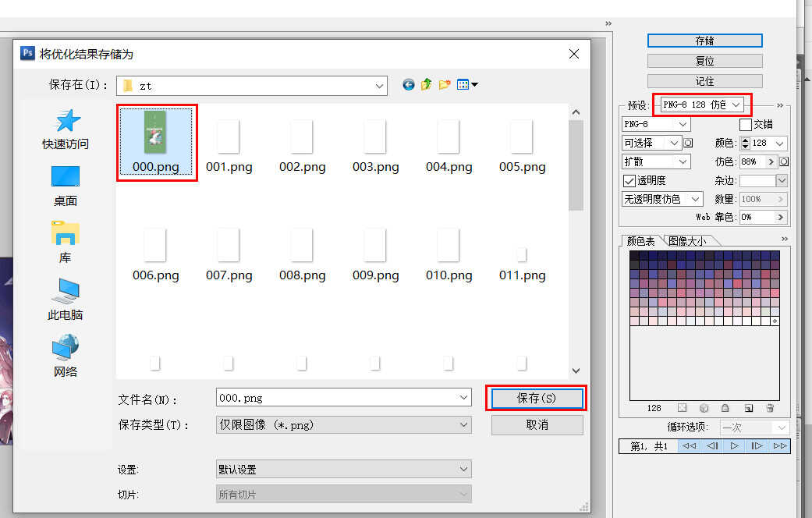Click the 保存(S) button
The width and height of the screenshot is (812, 518).
(537, 399)
